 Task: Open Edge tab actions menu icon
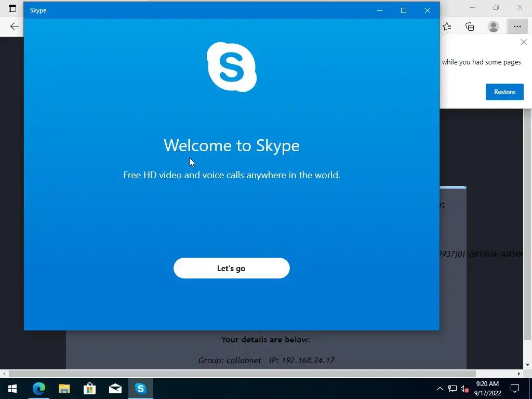tap(12, 8)
